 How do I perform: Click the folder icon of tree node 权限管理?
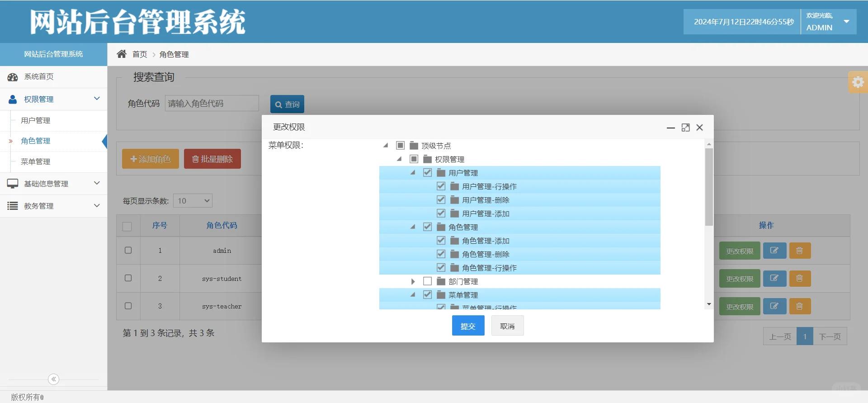coord(427,159)
